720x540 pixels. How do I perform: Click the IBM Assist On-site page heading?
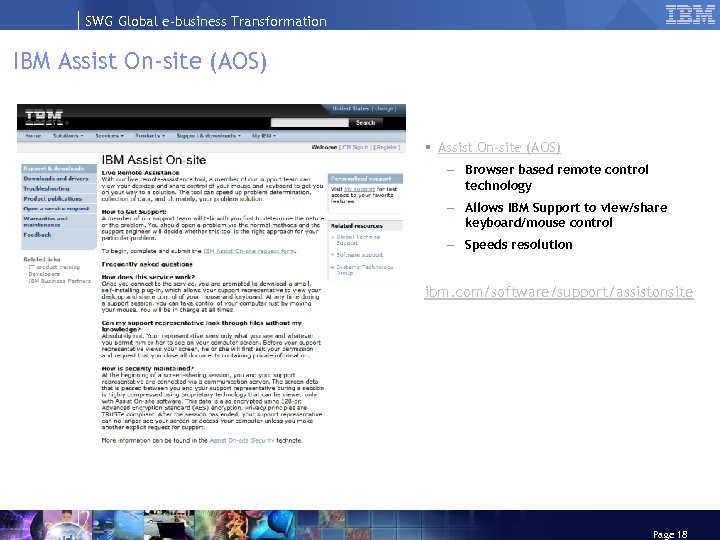pos(154,160)
